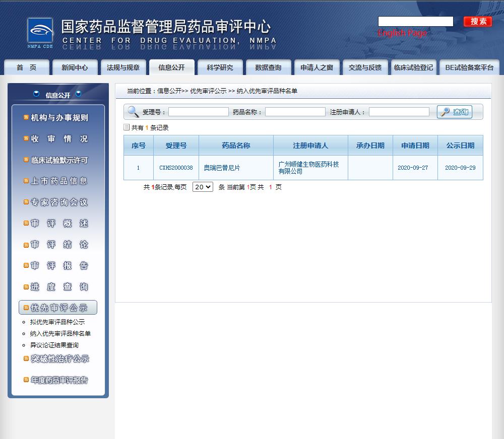Viewport: 504px width, 439px height.
Task: Open 审评报告 sidebar item
Action: tap(59, 266)
